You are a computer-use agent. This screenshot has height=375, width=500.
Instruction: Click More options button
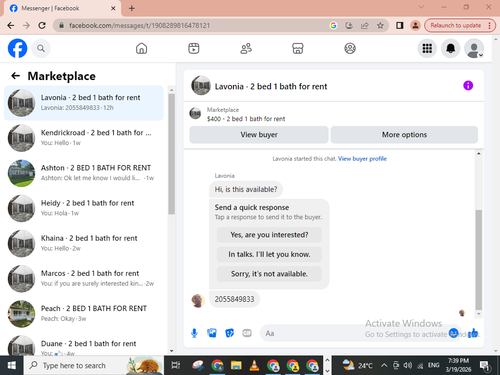404,135
